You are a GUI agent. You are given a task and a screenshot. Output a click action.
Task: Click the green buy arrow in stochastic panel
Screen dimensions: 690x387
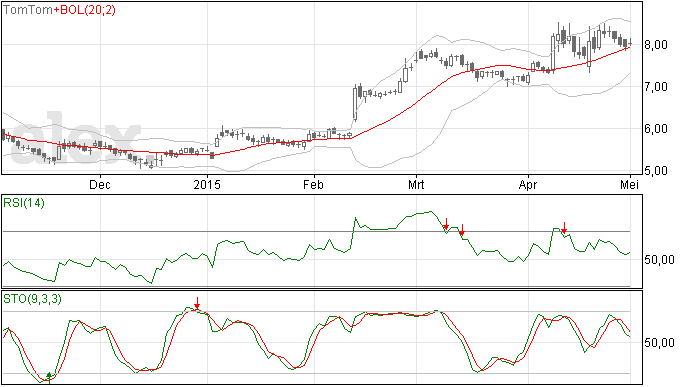pos(49,377)
